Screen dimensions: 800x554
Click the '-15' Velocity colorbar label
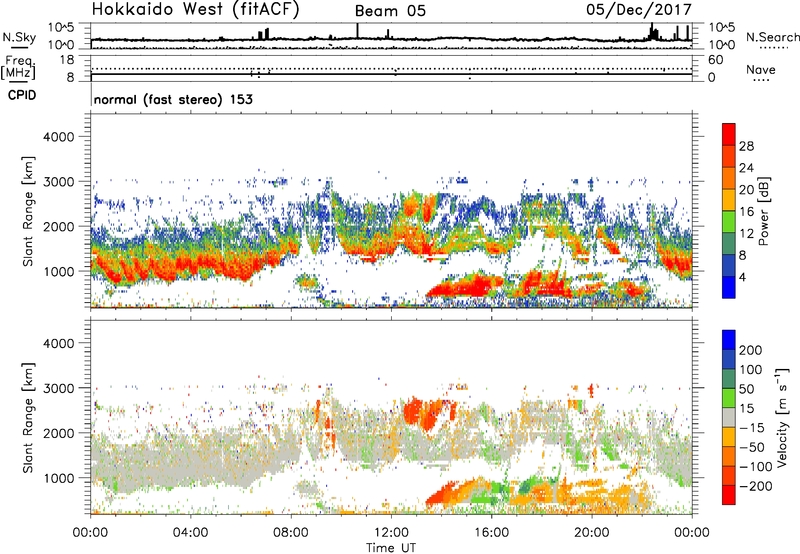pyautogui.click(x=752, y=428)
